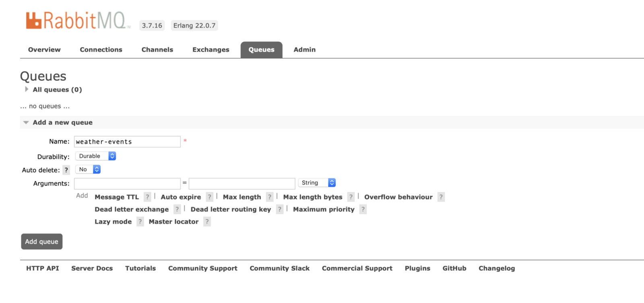Open the Community Slack link

(x=280, y=268)
